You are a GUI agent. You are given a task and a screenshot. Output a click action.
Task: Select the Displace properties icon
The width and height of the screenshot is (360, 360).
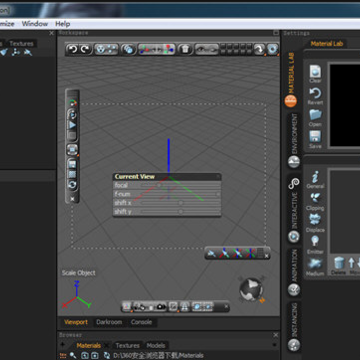click(x=315, y=223)
